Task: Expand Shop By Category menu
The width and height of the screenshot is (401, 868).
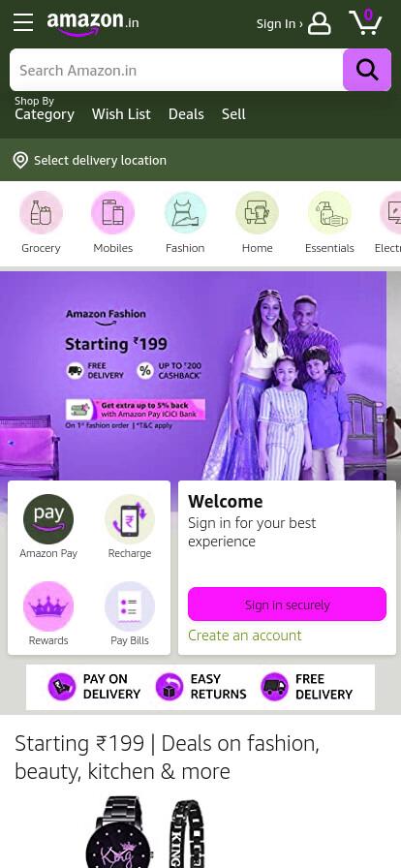Action: pos(45,109)
